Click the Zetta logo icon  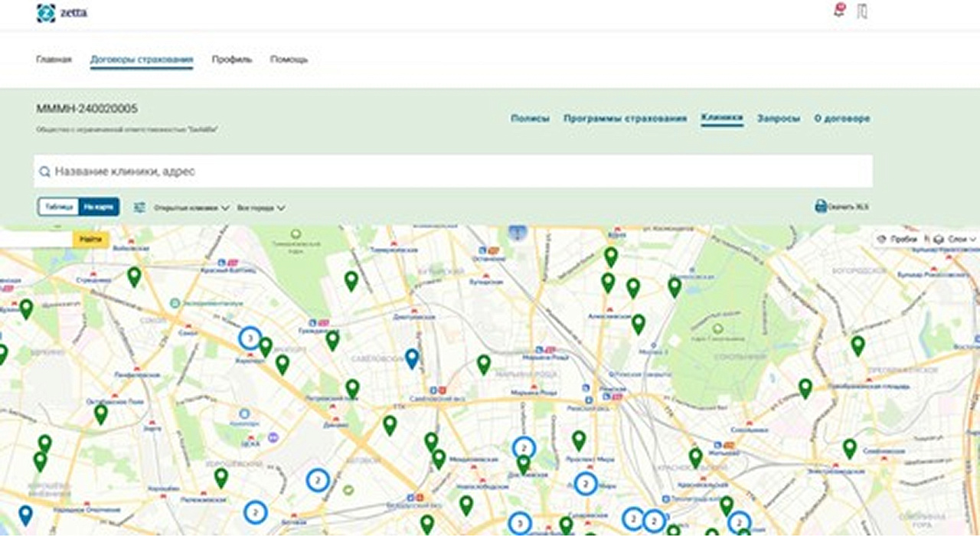click(45, 13)
